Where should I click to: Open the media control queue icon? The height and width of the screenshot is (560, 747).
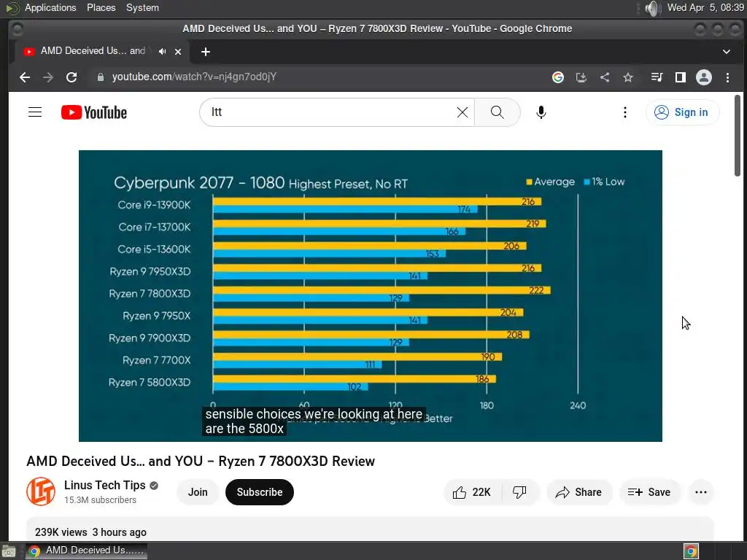pos(657,77)
